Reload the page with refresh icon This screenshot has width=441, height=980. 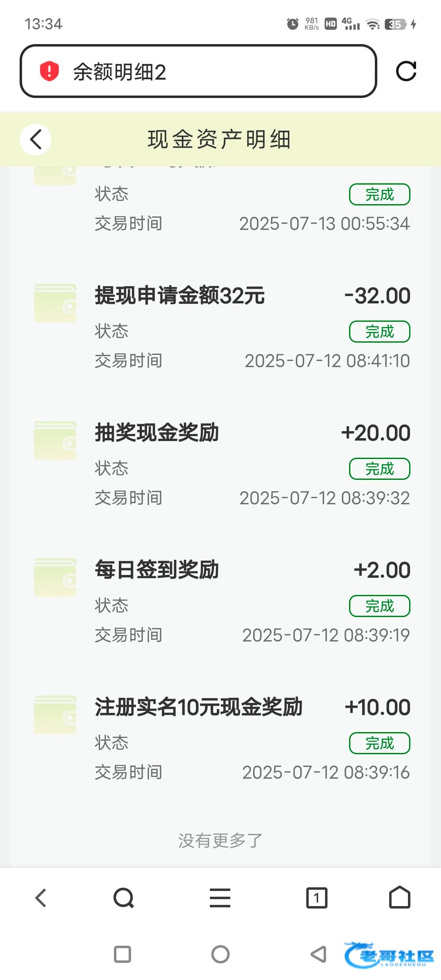(x=406, y=71)
